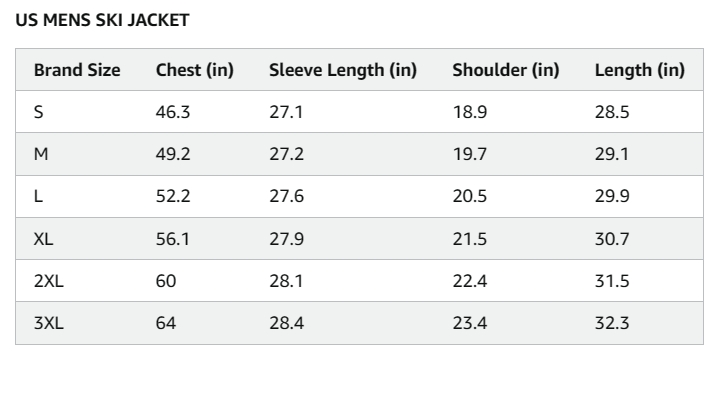Click the US MENS SKI JACKET heading
This screenshot has width=725, height=399.
102,20
